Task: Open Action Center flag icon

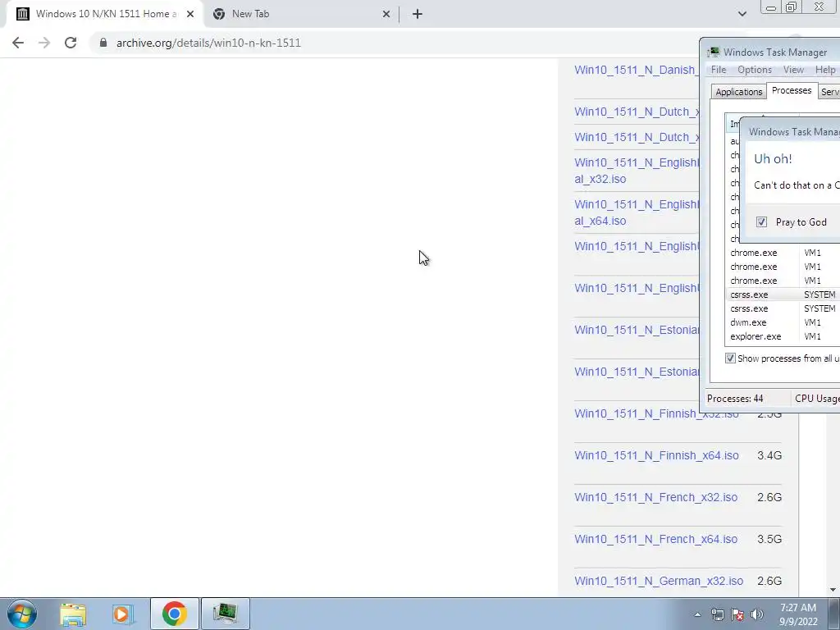Action: coord(737,614)
